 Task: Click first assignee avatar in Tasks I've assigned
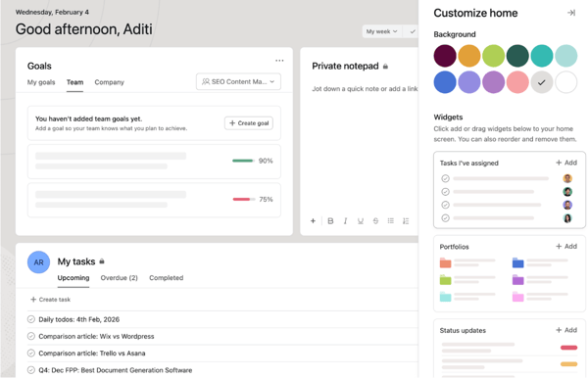point(567,178)
